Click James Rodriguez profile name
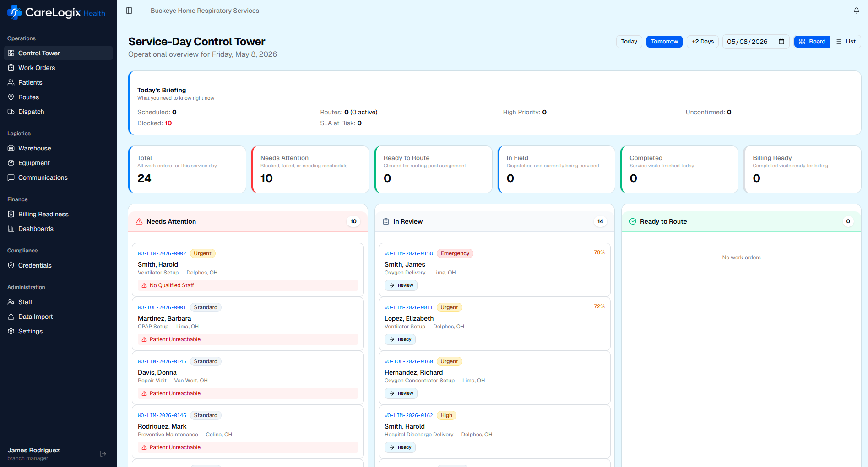Screen dimensions: 868x467 tap(33, 450)
